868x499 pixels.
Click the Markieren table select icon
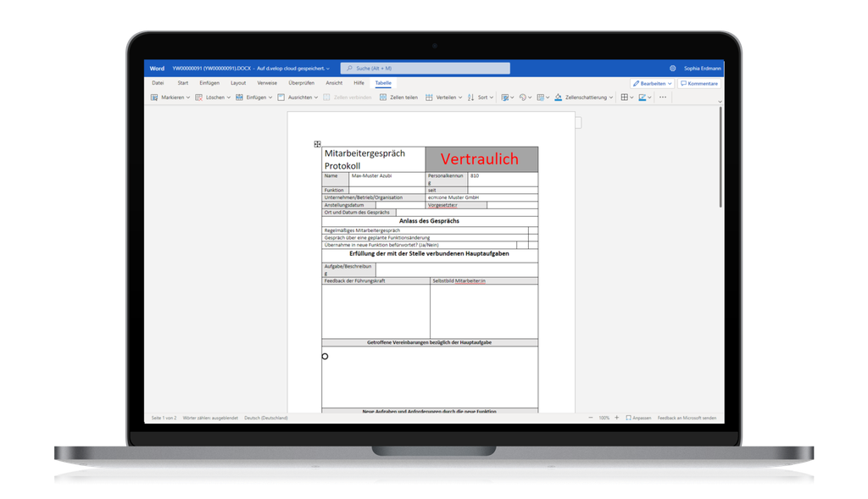[154, 97]
